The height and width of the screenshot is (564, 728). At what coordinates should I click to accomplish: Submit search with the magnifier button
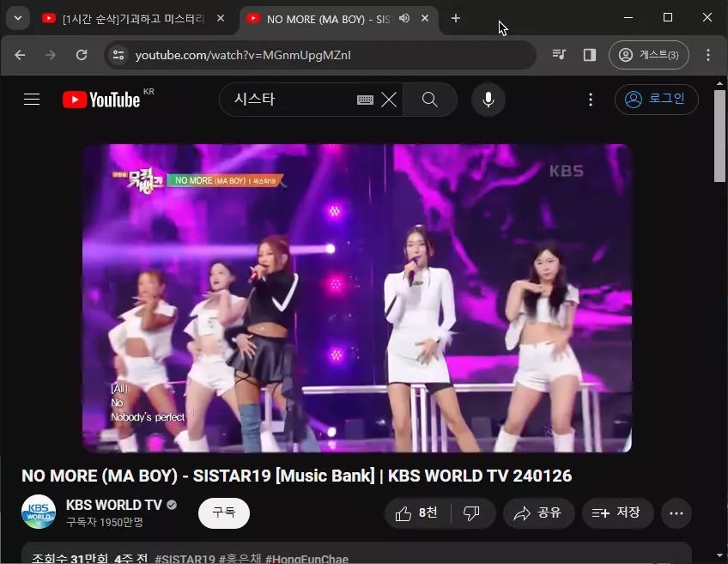click(430, 100)
